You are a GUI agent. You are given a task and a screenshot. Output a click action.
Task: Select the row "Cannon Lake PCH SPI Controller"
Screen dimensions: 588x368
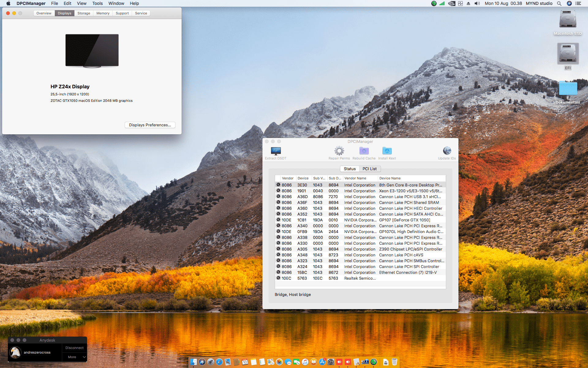360,266
